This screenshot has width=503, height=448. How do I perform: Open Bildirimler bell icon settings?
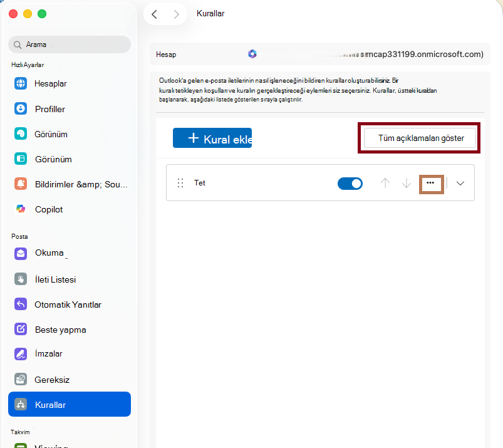click(x=21, y=184)
